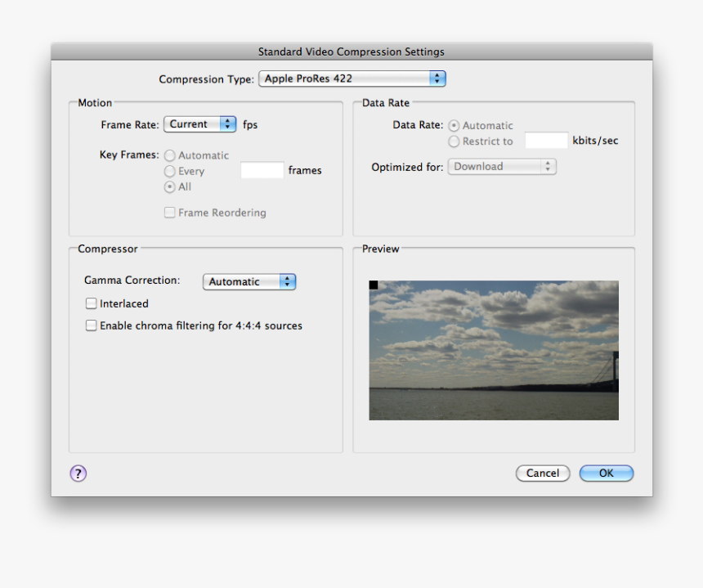Enable chroma filtering for 4:4:4 sources
Image resolution: width=703 pixels, height=588 pixels.
(x=91, y=325)
